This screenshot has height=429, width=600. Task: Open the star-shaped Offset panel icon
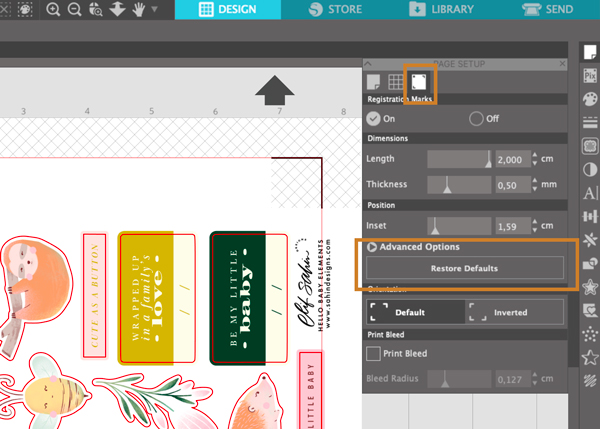(590, 287)
